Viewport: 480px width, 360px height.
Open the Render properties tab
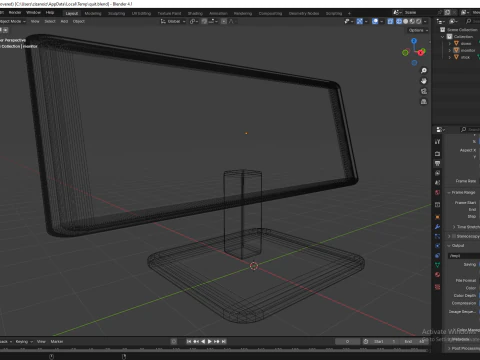(x=438, y=154)
